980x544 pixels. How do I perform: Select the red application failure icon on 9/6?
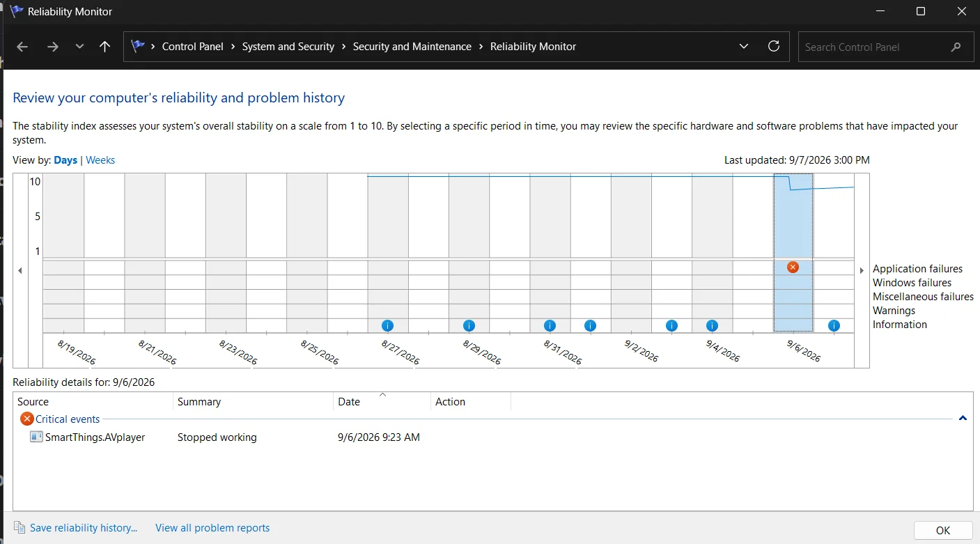(x=793, y=267)
